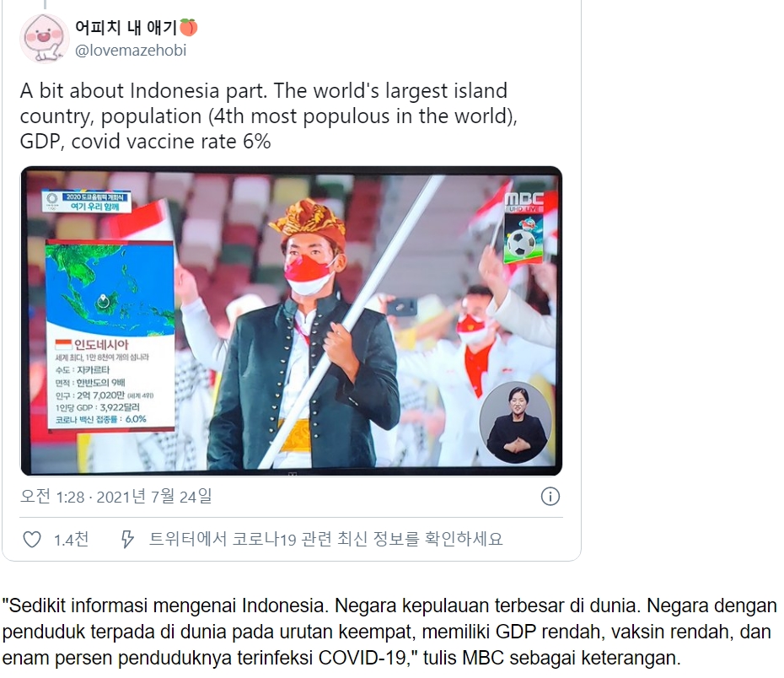Open the 어피치 내 애기 display name

click(126, 27)
